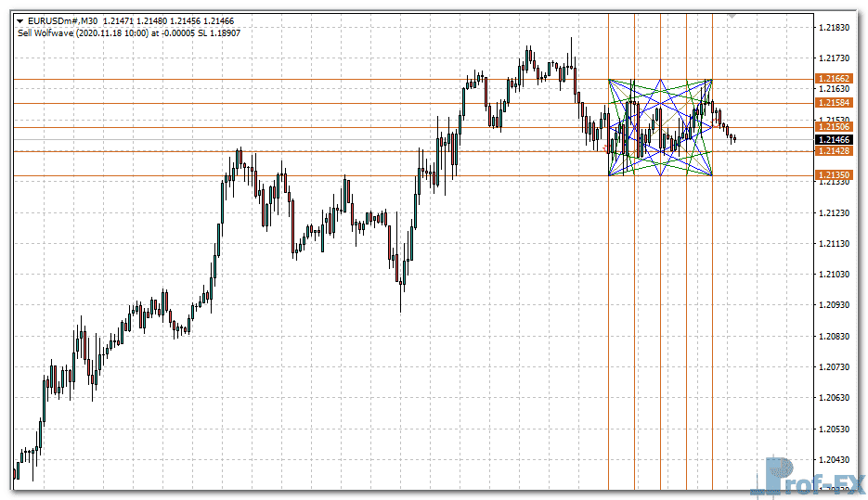Click the red sell arrow right of pattern
Screen dimensions: 868x500
(x=717, y=124)
